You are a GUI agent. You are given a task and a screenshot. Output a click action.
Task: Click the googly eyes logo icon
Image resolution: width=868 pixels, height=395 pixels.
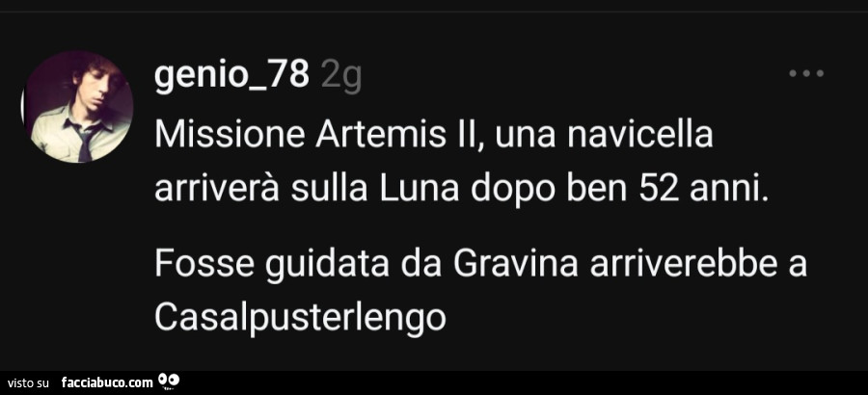tap(169, 381)
